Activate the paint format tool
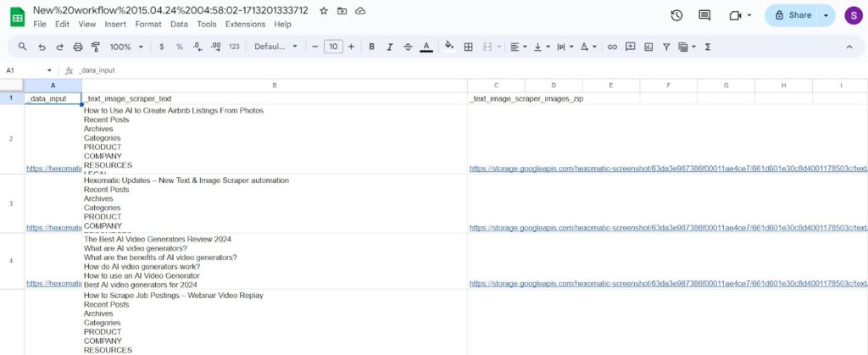The height and width of the screenshot is (355, 868). pos(95,47)
